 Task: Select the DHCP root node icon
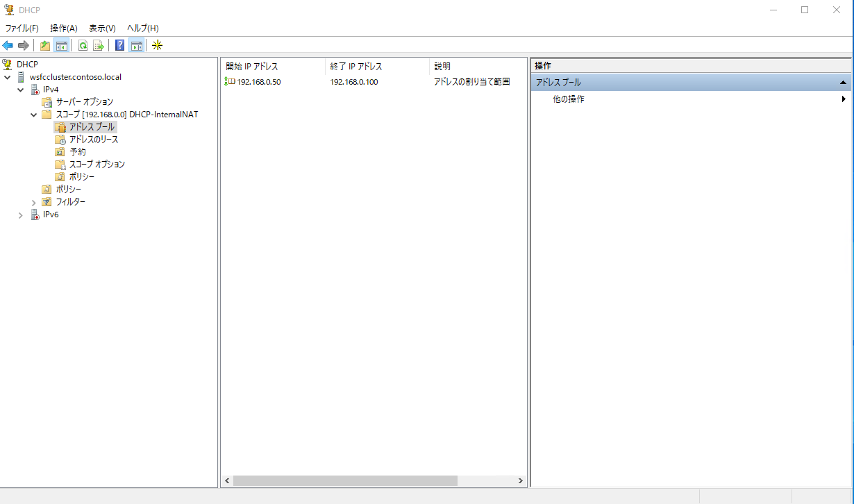click(8, 65)
